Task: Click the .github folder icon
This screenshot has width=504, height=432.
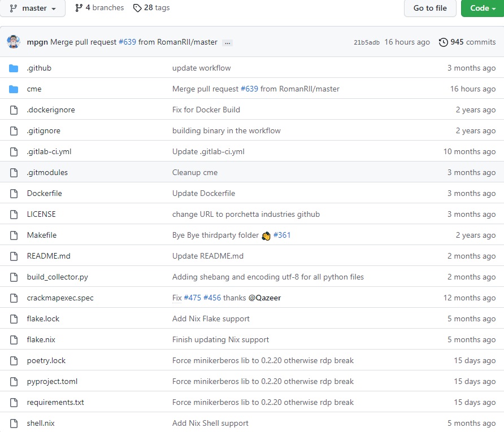Action: pos(14,68)
